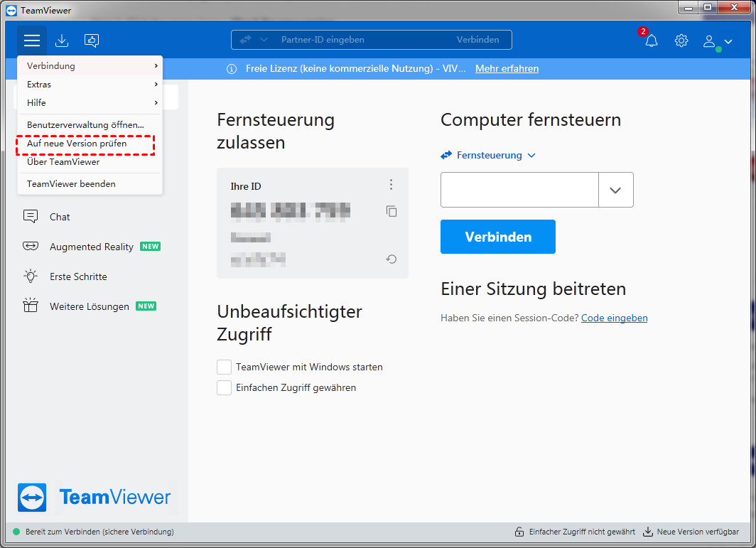
Task: Click the Fernsteuerung double-arrow icon
Action: 446,155
